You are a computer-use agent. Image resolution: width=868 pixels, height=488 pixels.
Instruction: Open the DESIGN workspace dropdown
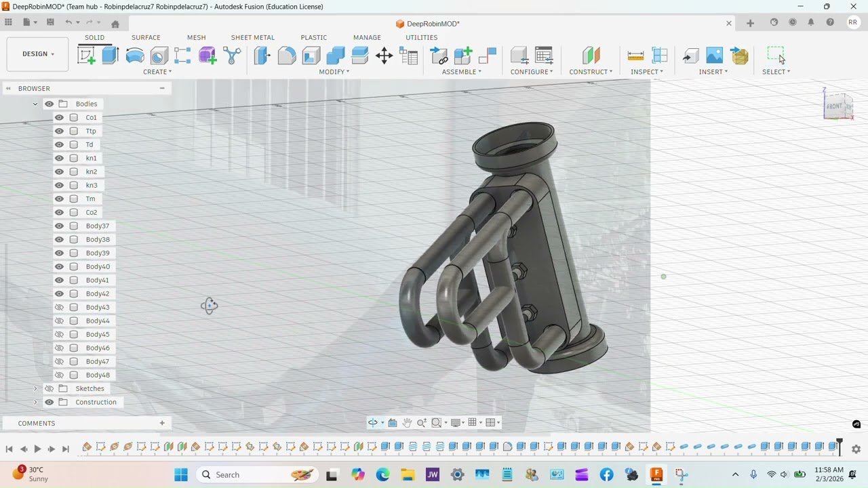pos(38,54)
